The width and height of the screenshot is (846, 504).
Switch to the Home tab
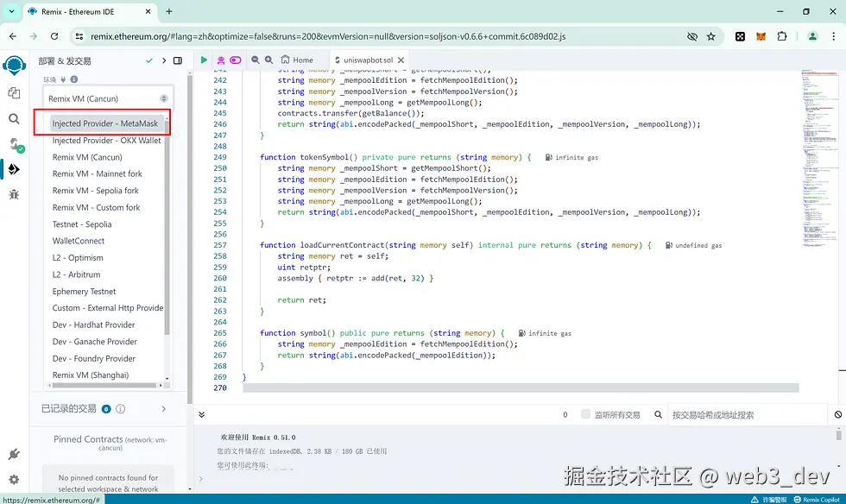(297, 60)
